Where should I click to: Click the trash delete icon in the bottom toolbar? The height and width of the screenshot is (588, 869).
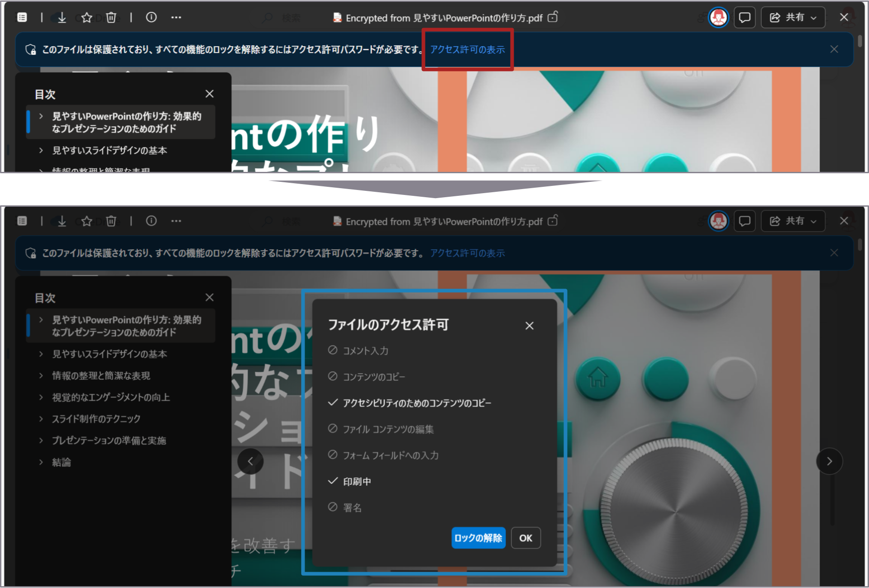pos(111,221)
